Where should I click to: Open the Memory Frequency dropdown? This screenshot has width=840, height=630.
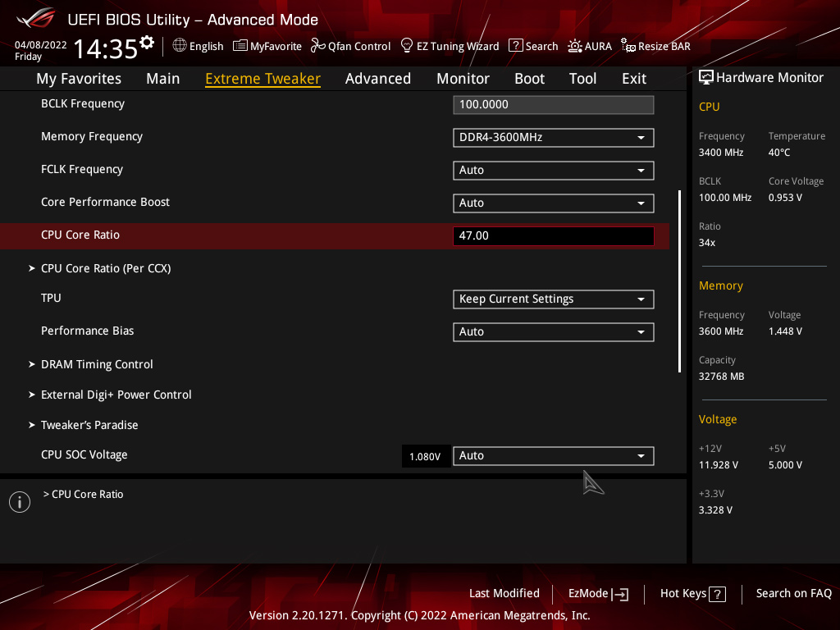click(x=554, y=138)
